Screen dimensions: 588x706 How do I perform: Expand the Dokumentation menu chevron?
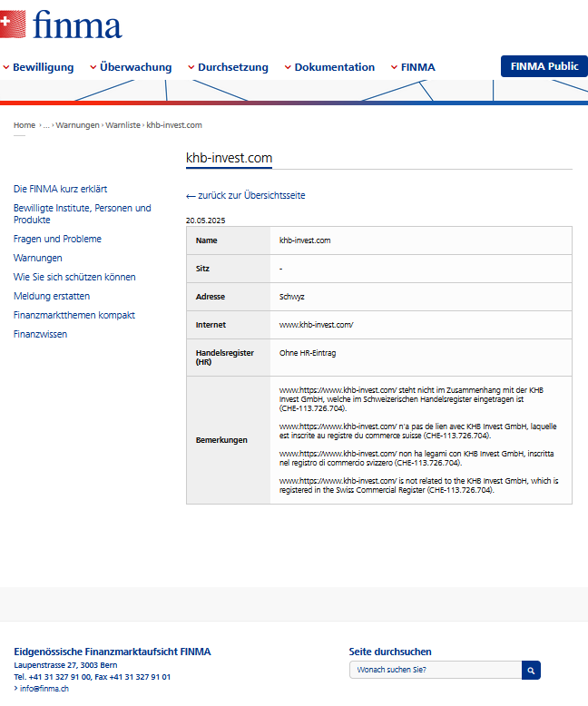pos(288,67)
